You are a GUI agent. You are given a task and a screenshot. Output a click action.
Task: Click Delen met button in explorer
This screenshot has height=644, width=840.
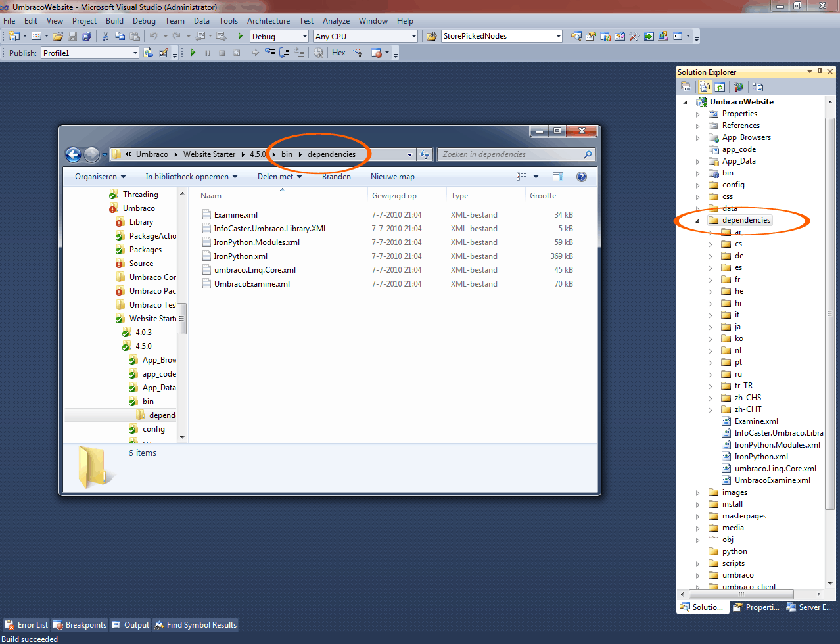[x=279, y=177]
